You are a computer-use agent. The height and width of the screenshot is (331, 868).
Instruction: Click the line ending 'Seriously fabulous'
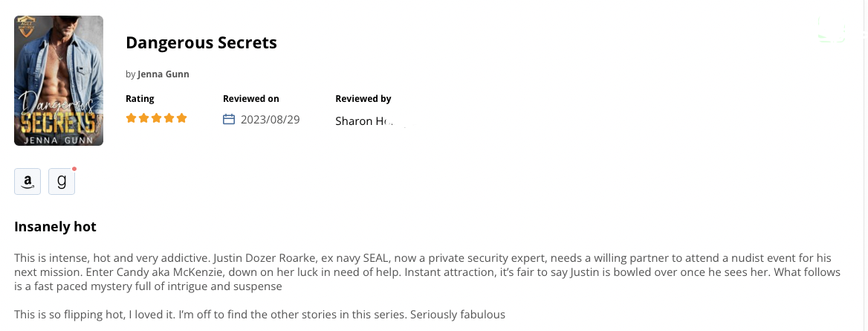[259, 315]
